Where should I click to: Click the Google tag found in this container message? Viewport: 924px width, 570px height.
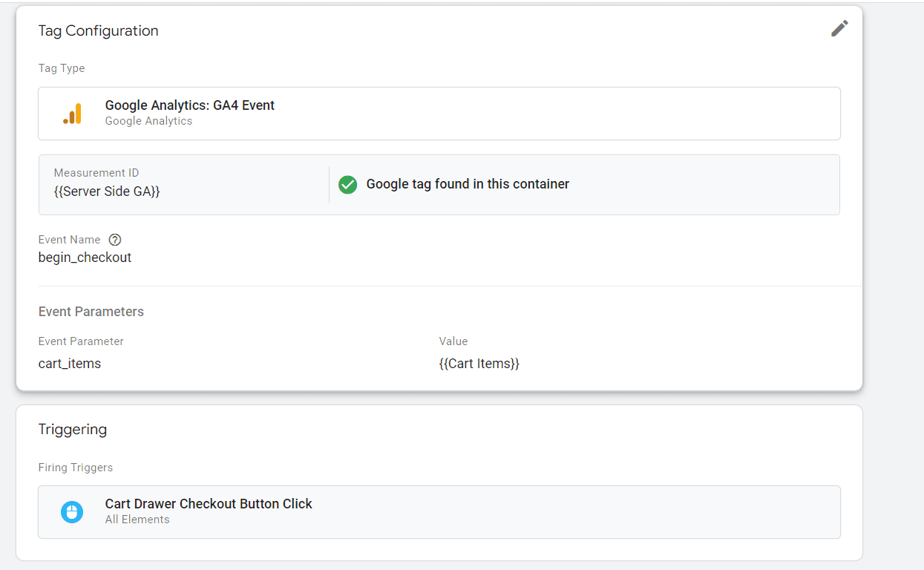(469, 184)
